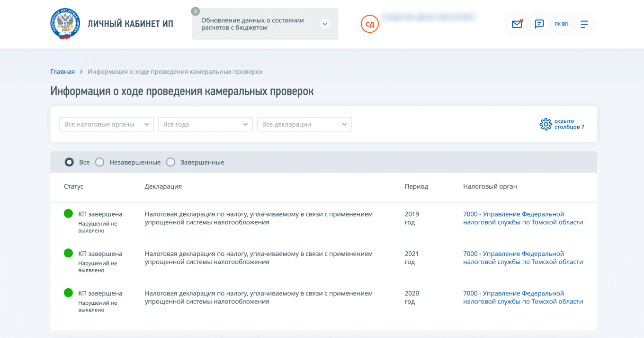644x338 pixels.
Task: Go to Главная via breadcrumb
Action: tap(62, 72)
